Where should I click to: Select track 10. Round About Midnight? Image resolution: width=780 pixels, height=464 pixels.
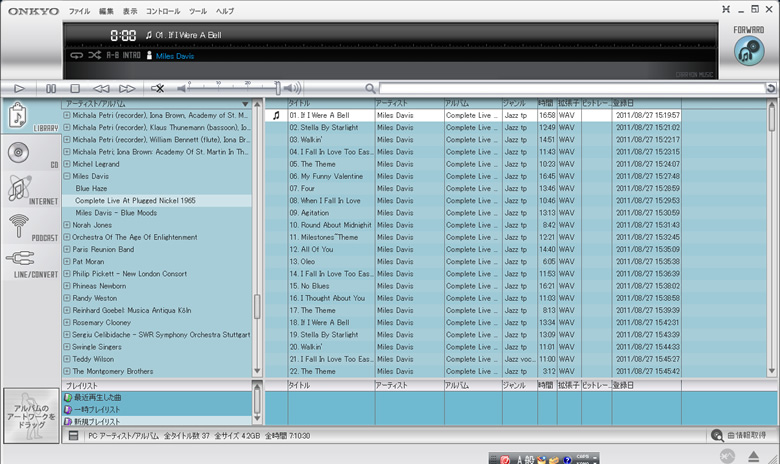point(331,225)
